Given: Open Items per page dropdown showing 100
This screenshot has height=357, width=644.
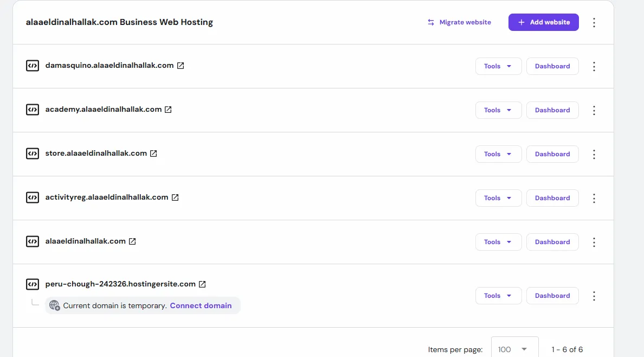Looking at the screenshot, I should [x=514, y=349].
